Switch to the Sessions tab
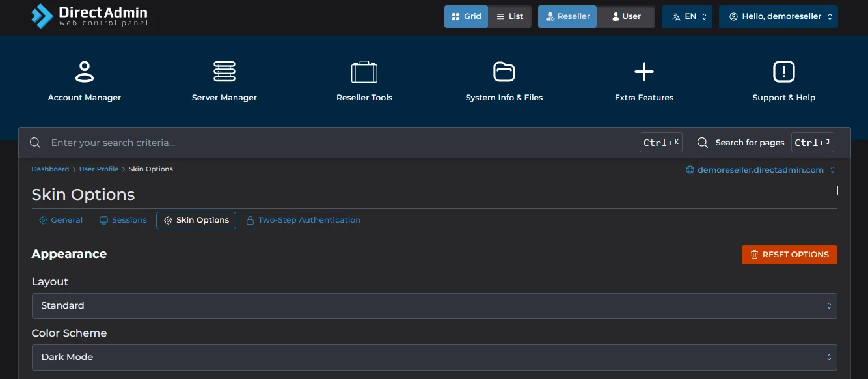 [x=123, y=220]
